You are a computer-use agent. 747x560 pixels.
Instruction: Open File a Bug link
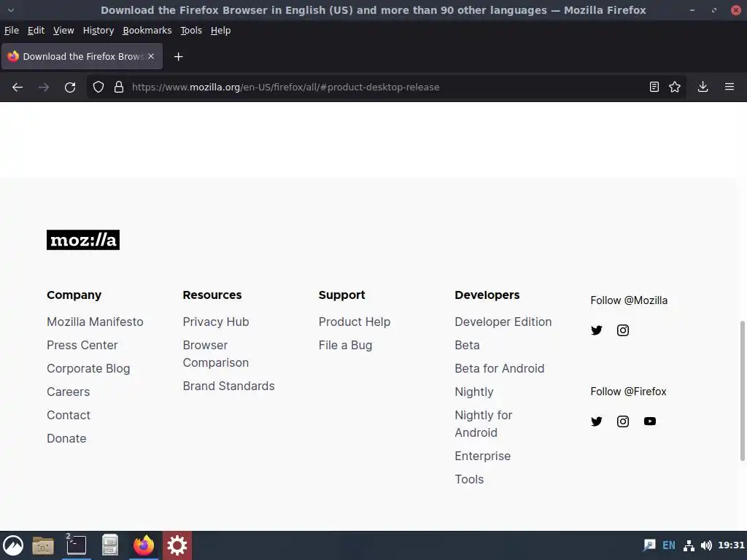pyautogui.click(x=345, y=345)
